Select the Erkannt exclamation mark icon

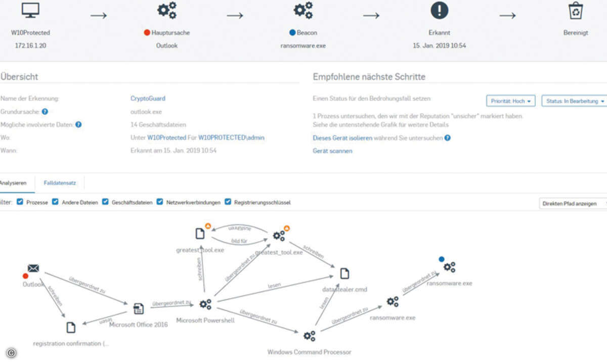pyautogui.click(x=439, y=11)
